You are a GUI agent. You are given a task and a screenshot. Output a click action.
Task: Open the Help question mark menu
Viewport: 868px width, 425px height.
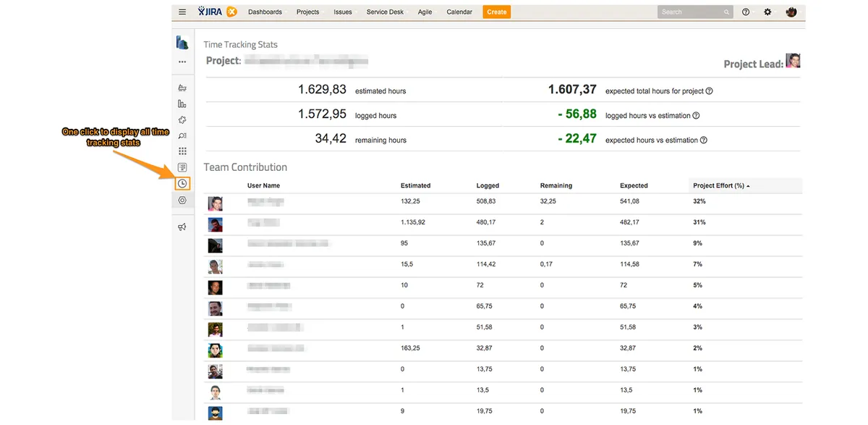[746, 12]
